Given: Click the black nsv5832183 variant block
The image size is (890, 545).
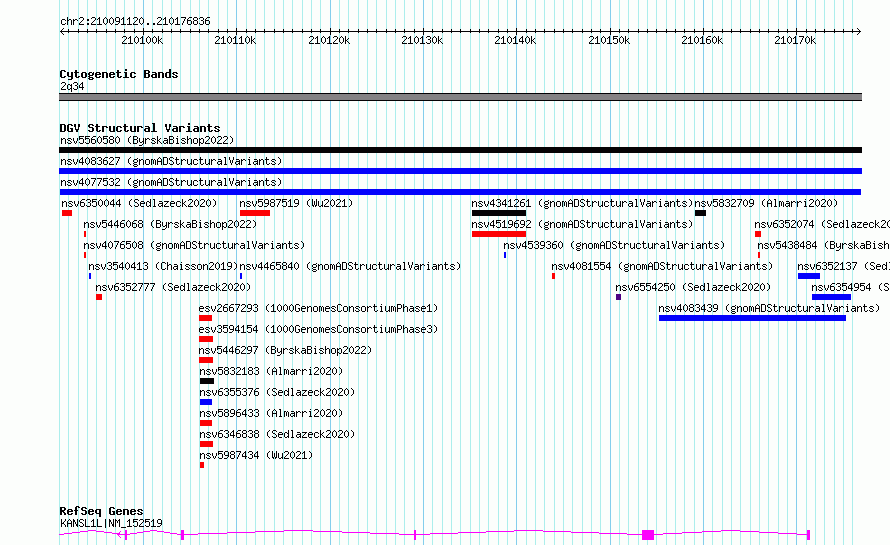Looking at the screenshot, I should coord(207,381).
